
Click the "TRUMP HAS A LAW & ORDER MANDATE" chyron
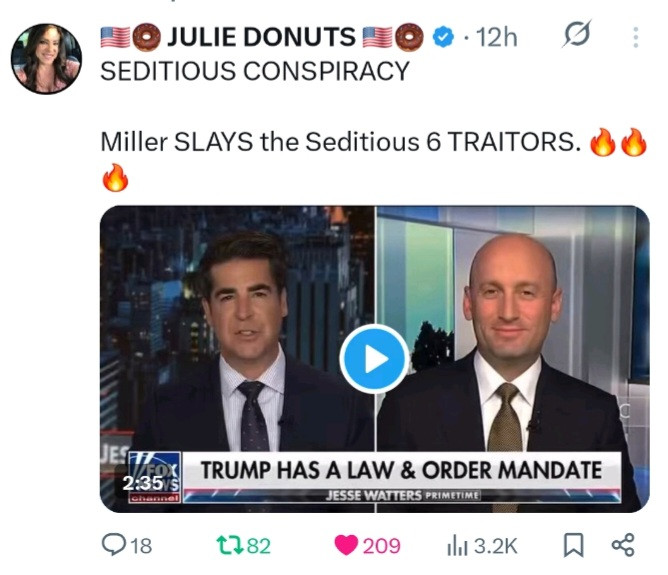[x=401, y=470]
